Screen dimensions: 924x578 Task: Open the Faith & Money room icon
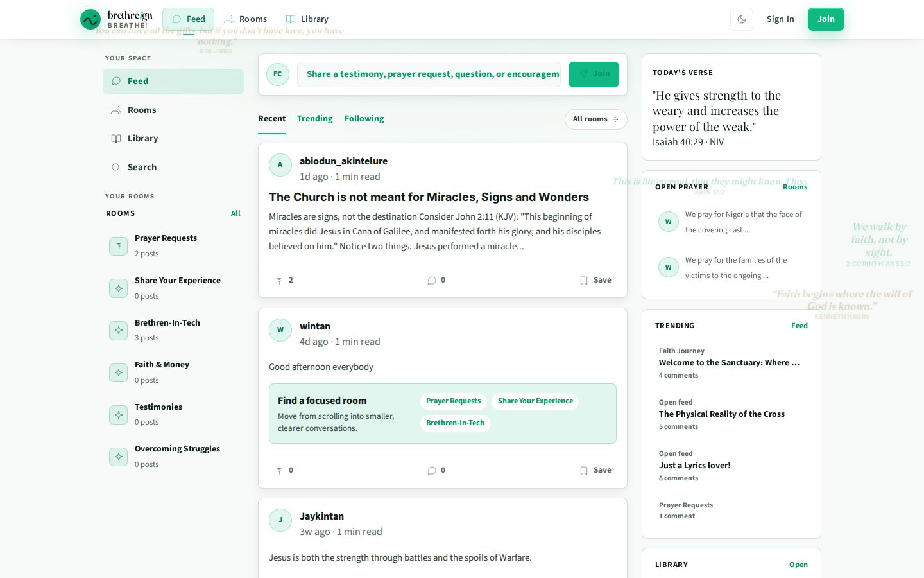pos(119,372)
